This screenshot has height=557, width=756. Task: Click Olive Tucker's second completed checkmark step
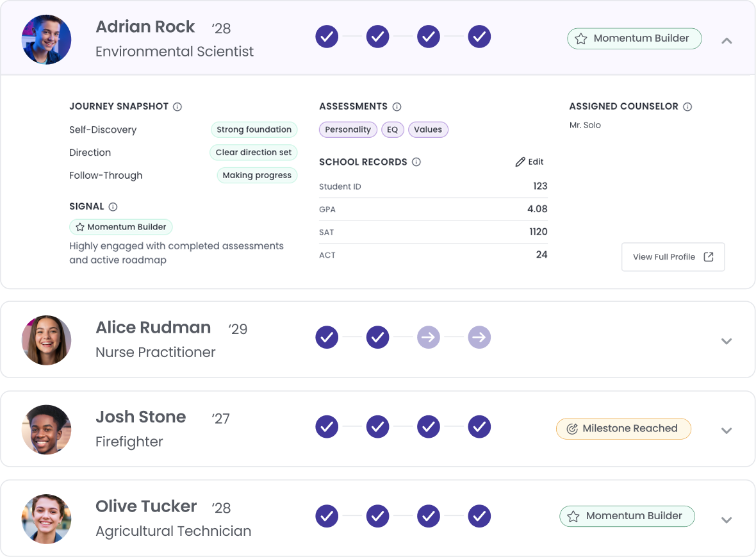click(378, 516)
